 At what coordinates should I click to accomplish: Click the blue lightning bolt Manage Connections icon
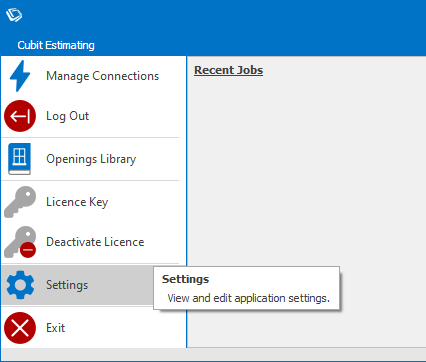pyautogui.click(x=20, y=76)
